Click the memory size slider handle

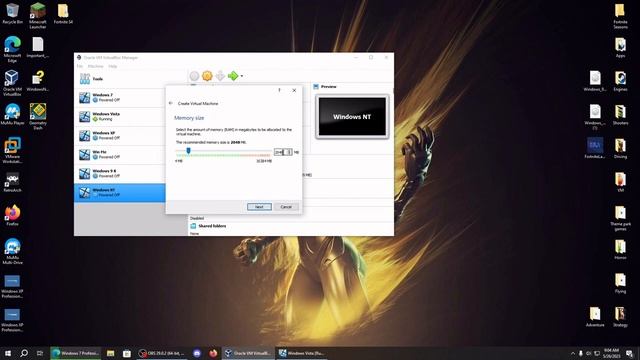coord(188,151)
